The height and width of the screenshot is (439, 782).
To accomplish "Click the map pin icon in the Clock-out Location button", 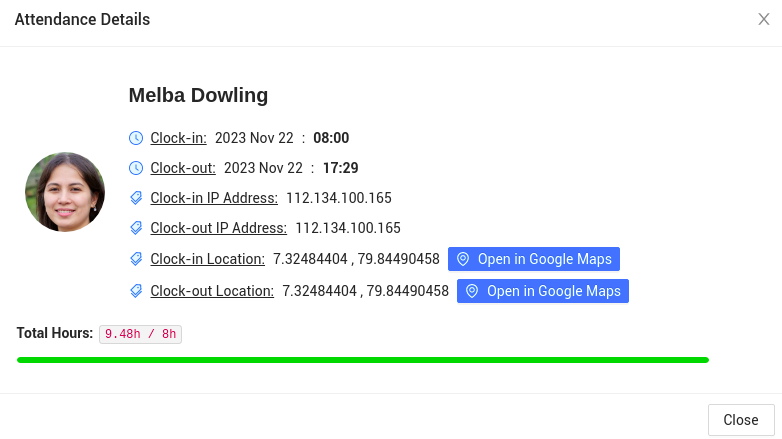I will click(x=472, y=291).
